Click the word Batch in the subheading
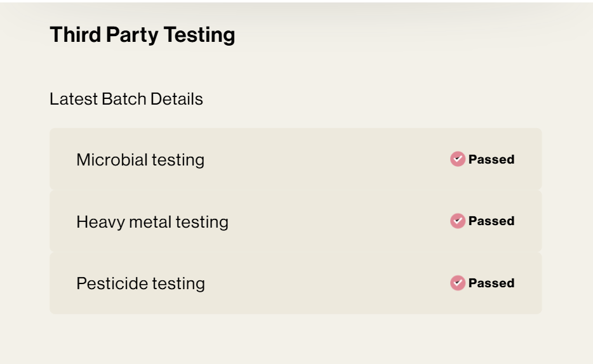593x364 pixels. (x=124, y=99)
